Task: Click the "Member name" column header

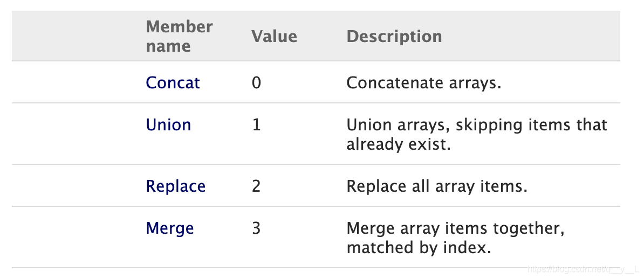Action: coord(179,36)
